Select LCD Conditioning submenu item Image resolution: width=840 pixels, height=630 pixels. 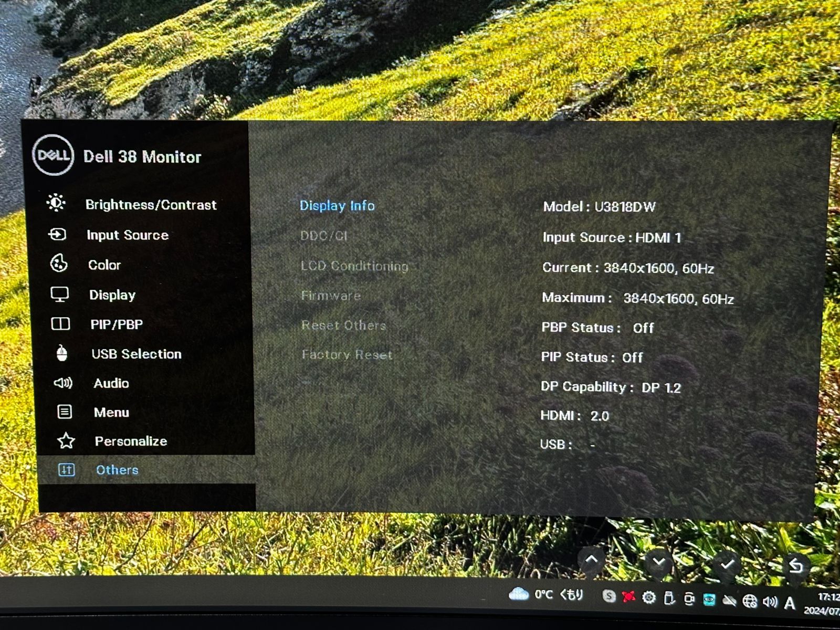354,266
